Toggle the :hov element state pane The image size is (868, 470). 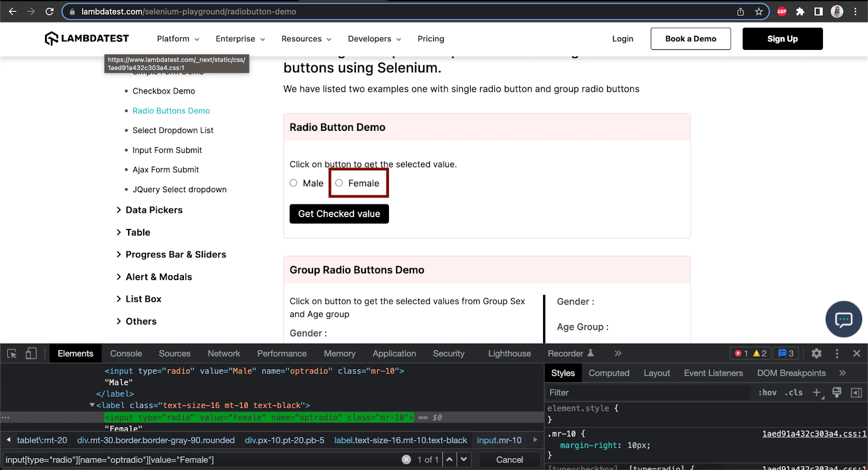[768, 392]
